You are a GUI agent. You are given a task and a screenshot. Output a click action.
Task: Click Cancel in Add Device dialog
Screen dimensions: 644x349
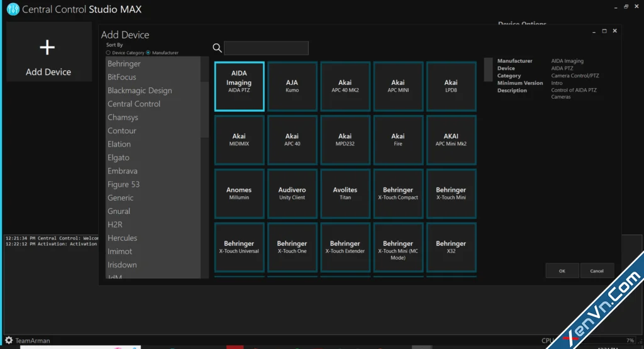[597, 271]
